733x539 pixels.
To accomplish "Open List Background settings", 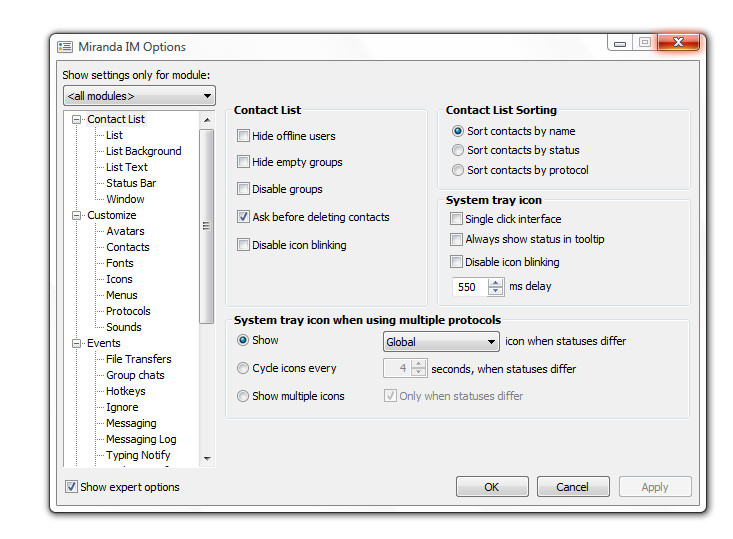I will 144,151.
